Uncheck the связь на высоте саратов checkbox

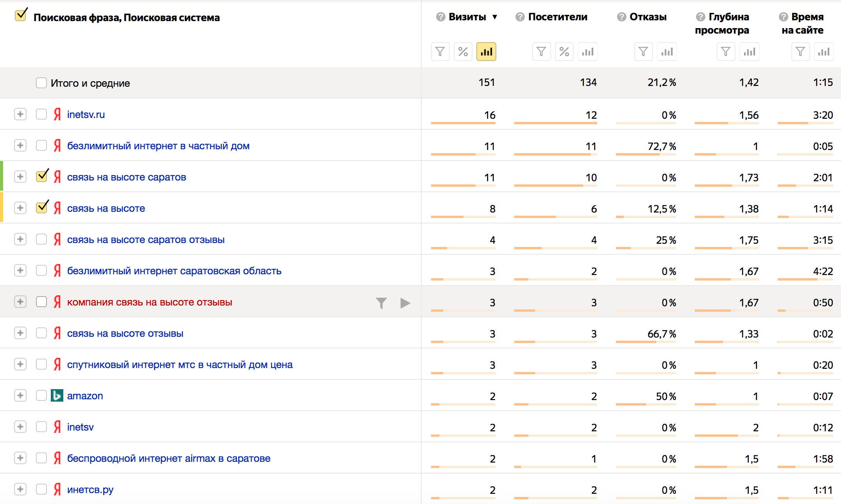tap(41, 177)
